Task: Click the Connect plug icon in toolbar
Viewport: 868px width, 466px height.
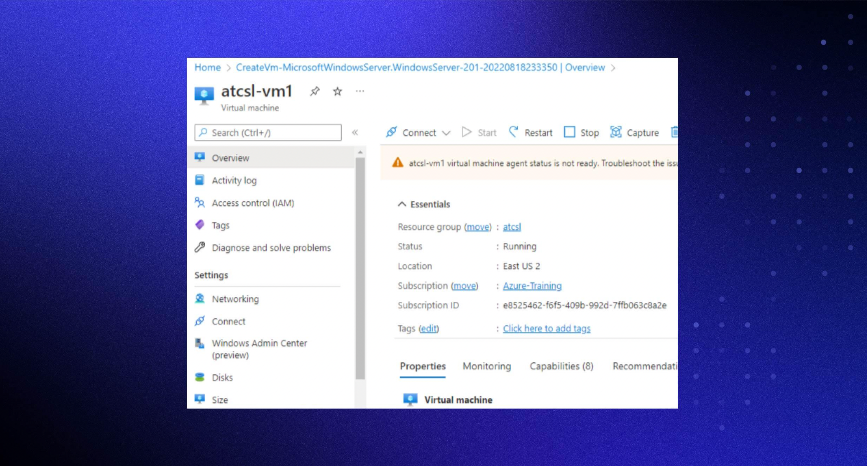Action: 391,132
